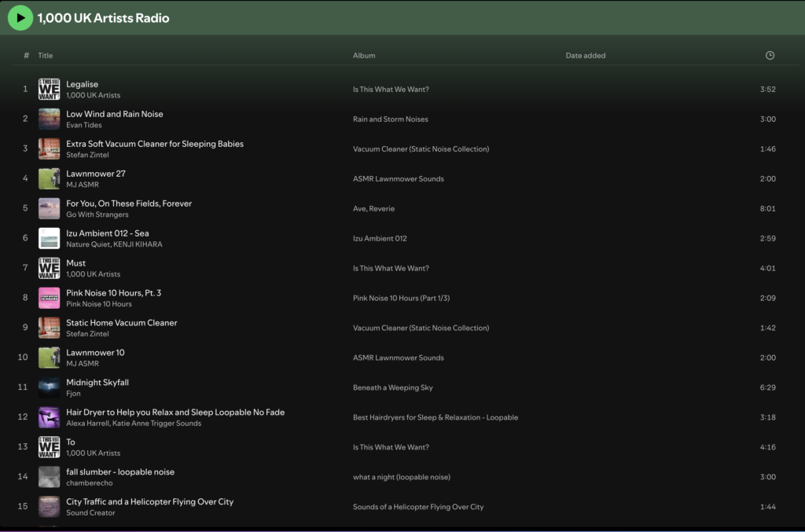
Task: Open artist Go With Strangers
Action: pos(97,215)
